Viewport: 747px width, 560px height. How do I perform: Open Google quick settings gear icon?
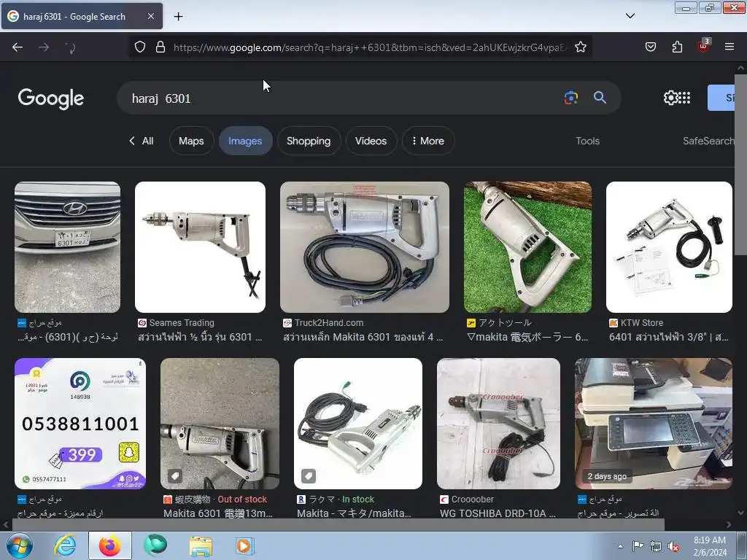point(670,98)
